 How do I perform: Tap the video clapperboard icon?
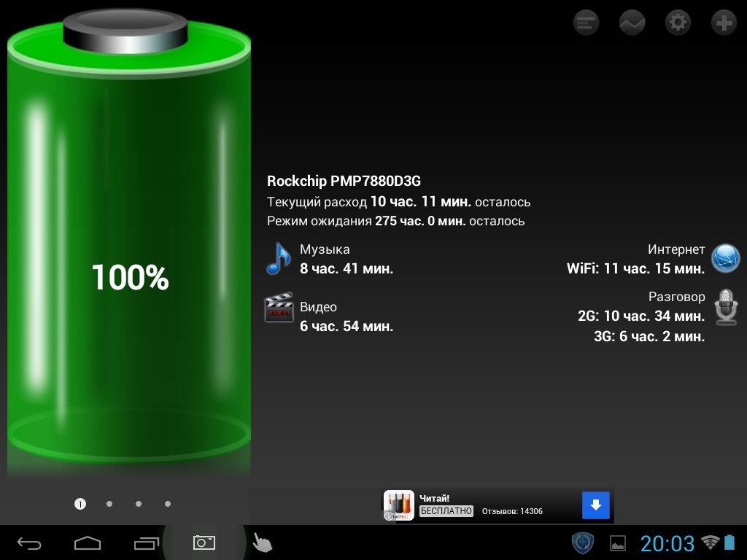tap(278, 308)
